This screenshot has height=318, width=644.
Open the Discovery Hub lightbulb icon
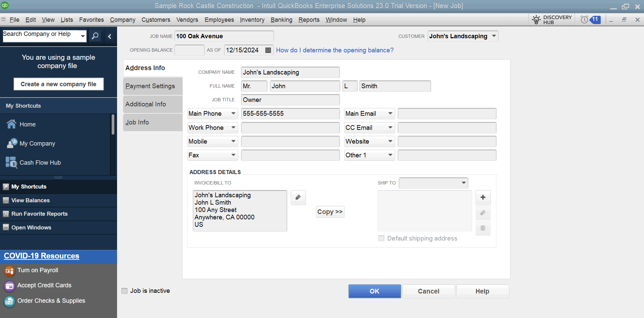[536, 20]
